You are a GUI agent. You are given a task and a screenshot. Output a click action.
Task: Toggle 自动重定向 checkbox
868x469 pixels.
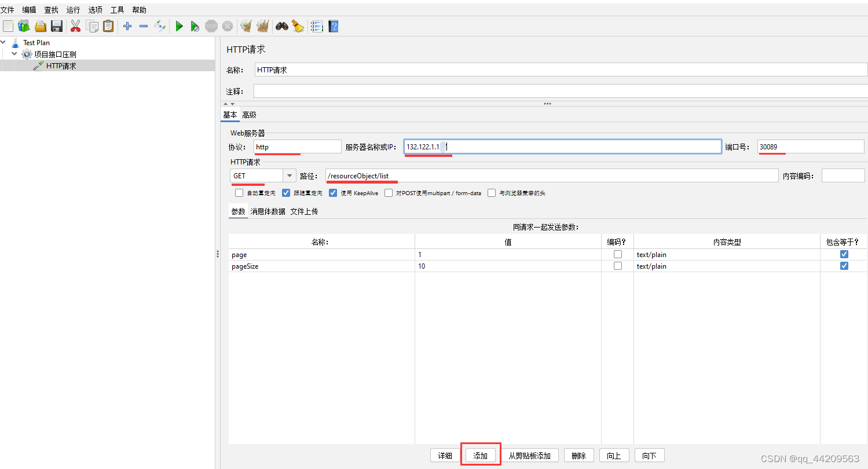point(239,193)
